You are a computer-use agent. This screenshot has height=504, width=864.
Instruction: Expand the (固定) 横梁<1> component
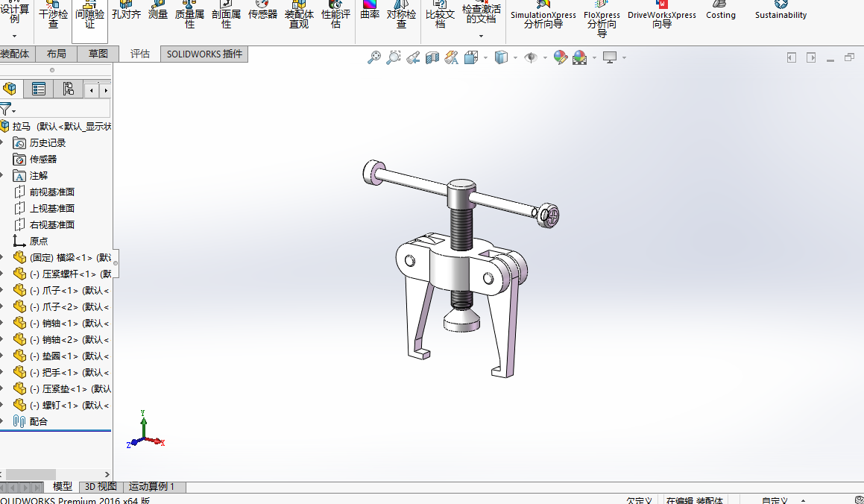(2, 257)
